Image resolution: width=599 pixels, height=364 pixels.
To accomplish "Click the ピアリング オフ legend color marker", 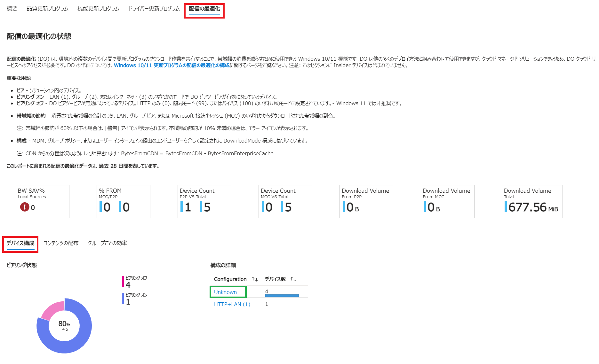I will pos(123,282).
